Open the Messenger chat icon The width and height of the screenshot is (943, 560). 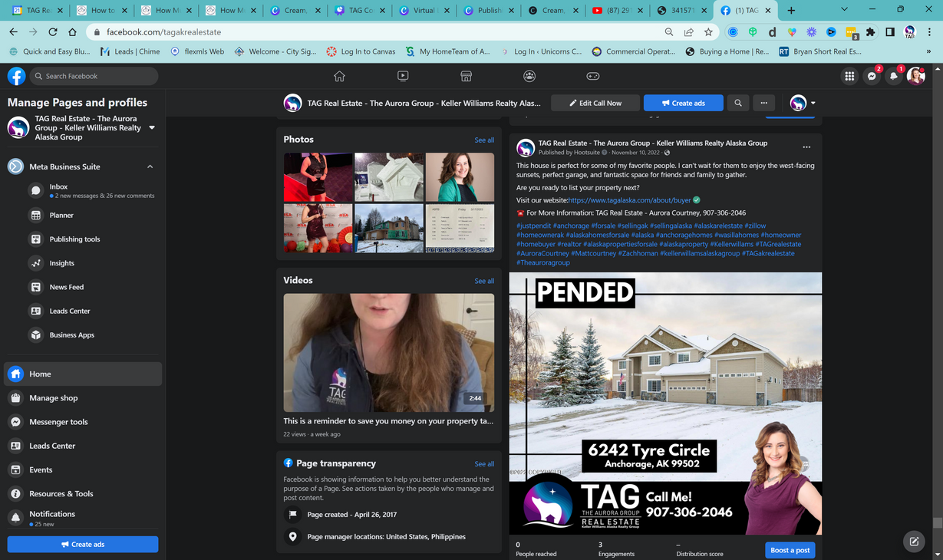872,76
